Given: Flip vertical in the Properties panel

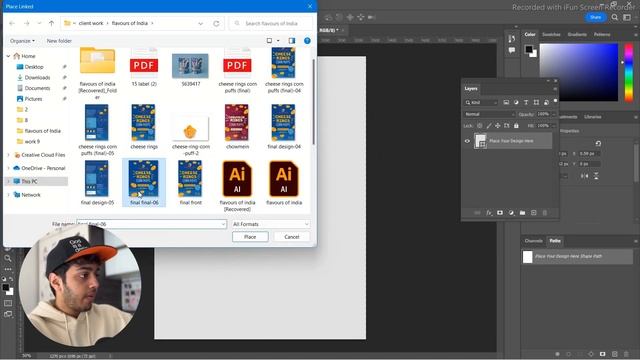Looking at the screenshot, I should [x=596, y=176].
